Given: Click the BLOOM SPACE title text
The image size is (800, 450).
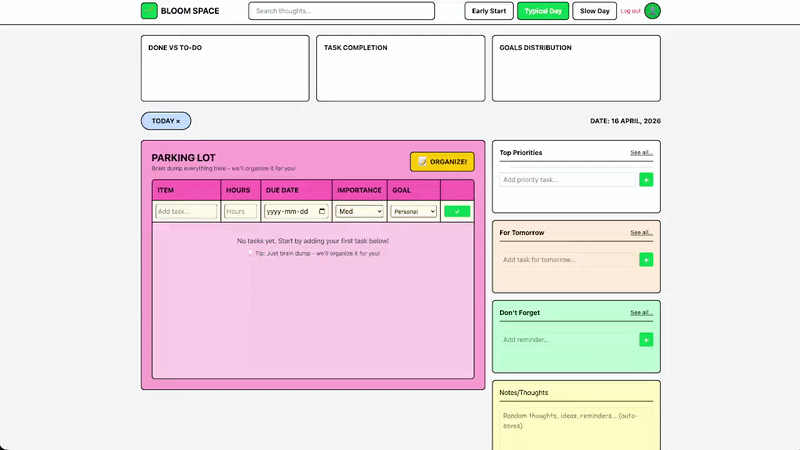Looking at the screenshot, I should tap(190, 11).
